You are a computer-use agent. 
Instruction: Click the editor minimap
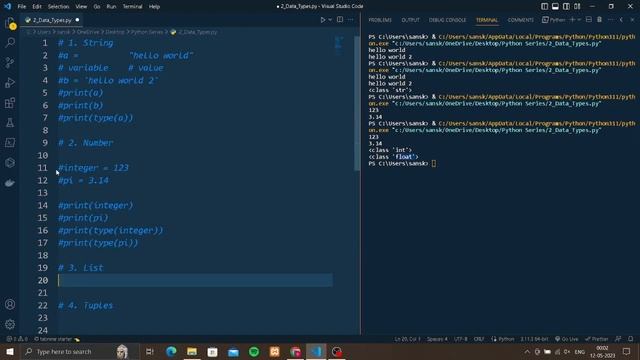pos(339,45)
